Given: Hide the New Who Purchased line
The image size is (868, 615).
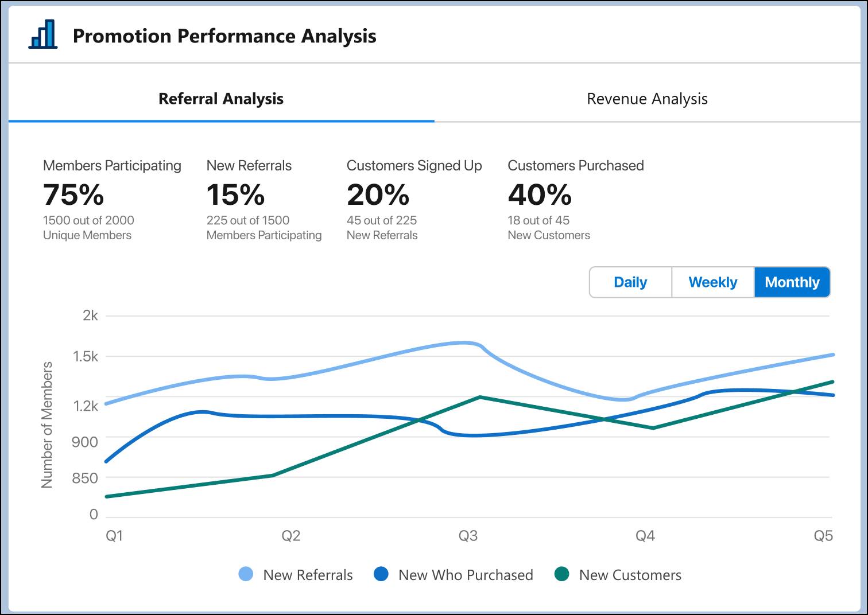Looking at the screenshot, I should (466, 574).
